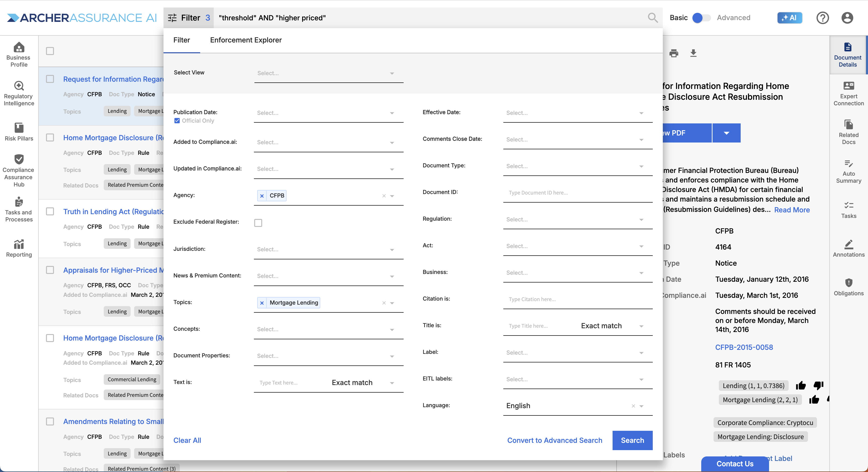Clear the Language field value
868x472 pixels.
(x=633, y=406)
